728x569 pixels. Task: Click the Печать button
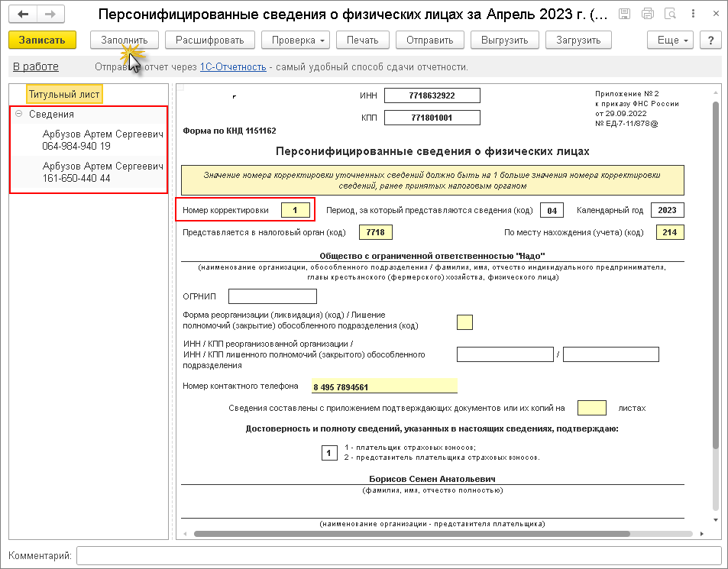363,40
